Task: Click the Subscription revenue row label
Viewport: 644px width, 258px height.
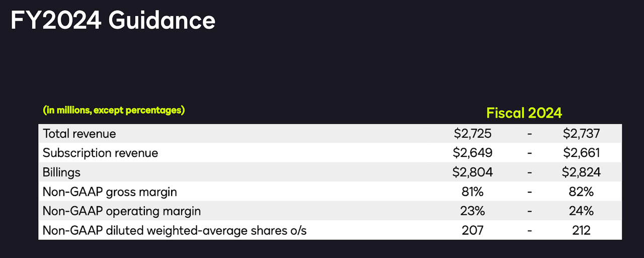Action: tap(100, 153)
